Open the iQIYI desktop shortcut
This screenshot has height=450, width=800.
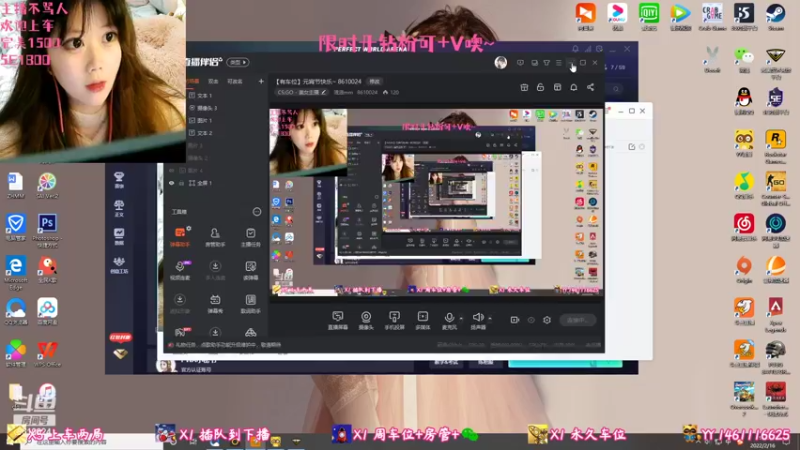pyautogui.click(x=649, y=16)
